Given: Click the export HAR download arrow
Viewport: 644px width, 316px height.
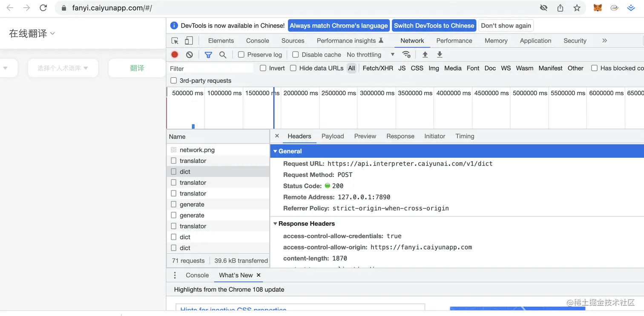Looking at the screenshot, I should (440, 54).
